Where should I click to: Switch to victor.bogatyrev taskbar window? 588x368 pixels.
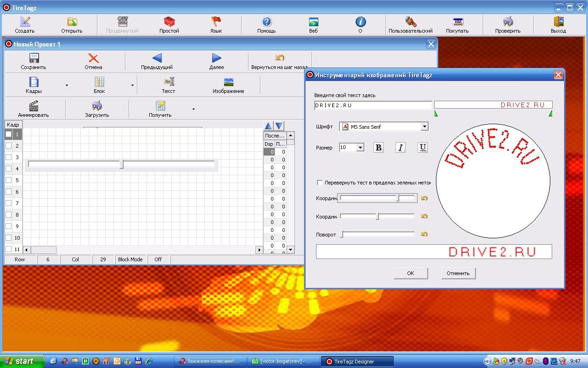[x=283, y=362]
